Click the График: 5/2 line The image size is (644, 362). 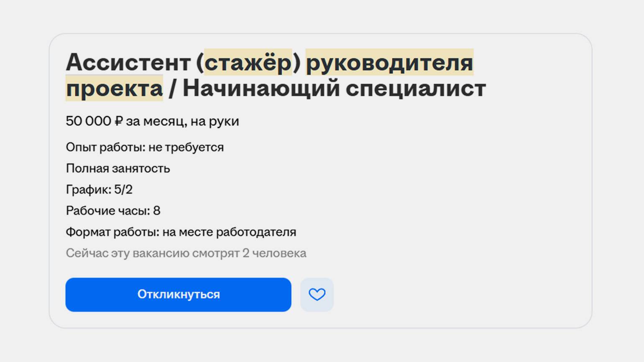(99, 190)
